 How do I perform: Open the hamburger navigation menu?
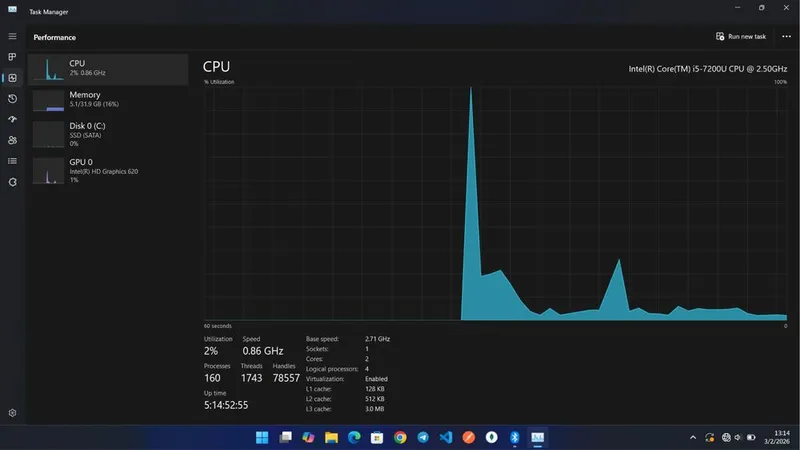coord(12,36)
